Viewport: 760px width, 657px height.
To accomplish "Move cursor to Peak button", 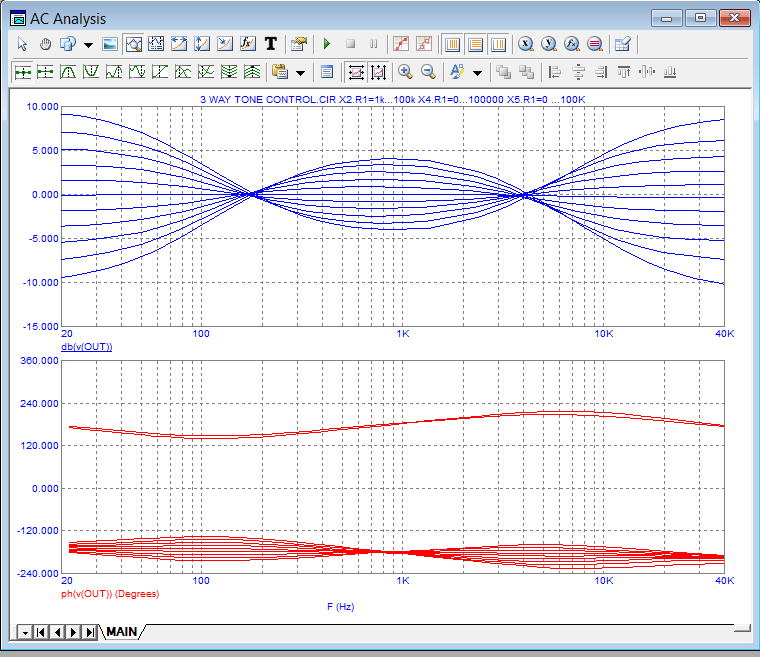I will coord(68,72).
